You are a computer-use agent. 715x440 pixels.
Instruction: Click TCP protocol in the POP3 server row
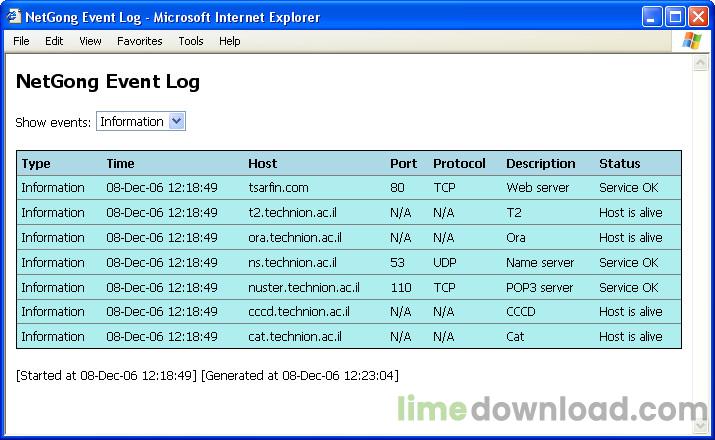coord(445,288)
